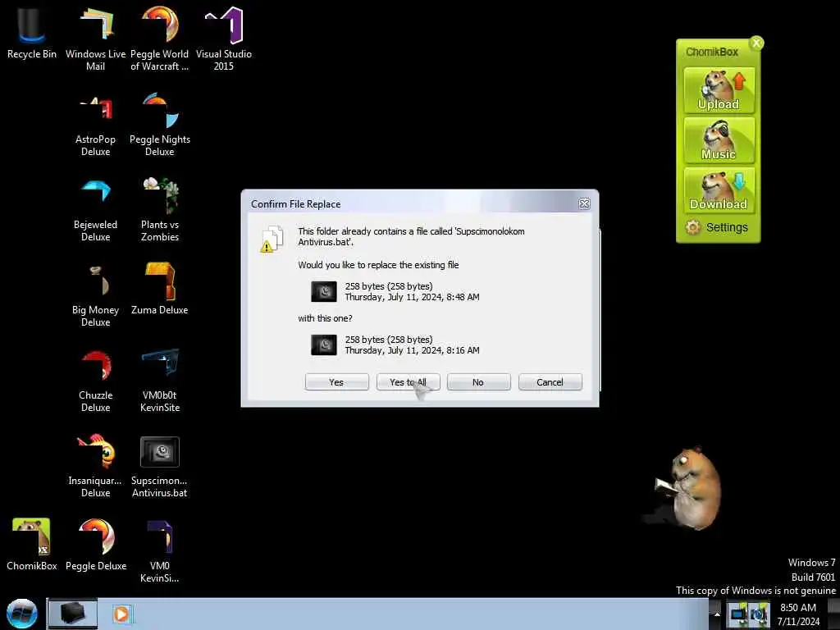Screen dimensions: 840x630
Task: Click the new file thumbnail dated 8:16 AM
Action: (x=324, y=345)
